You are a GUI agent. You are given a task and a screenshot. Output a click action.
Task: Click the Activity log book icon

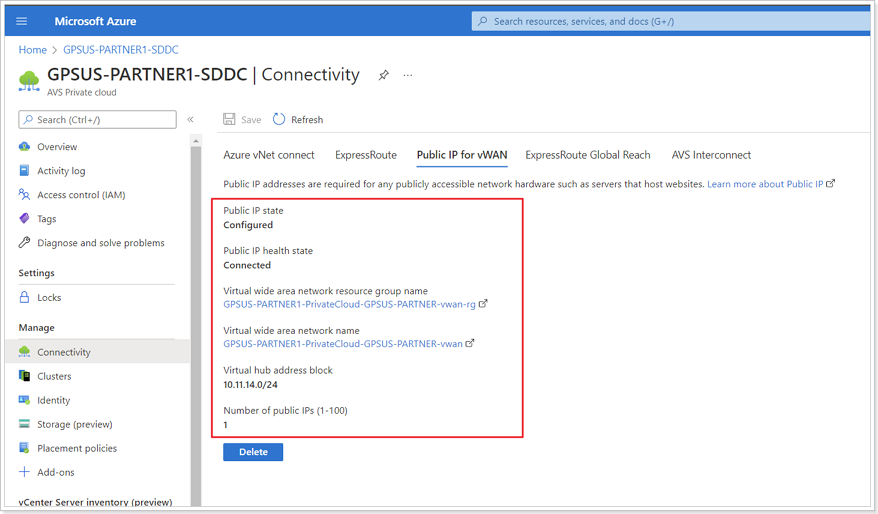coord(24,170)
